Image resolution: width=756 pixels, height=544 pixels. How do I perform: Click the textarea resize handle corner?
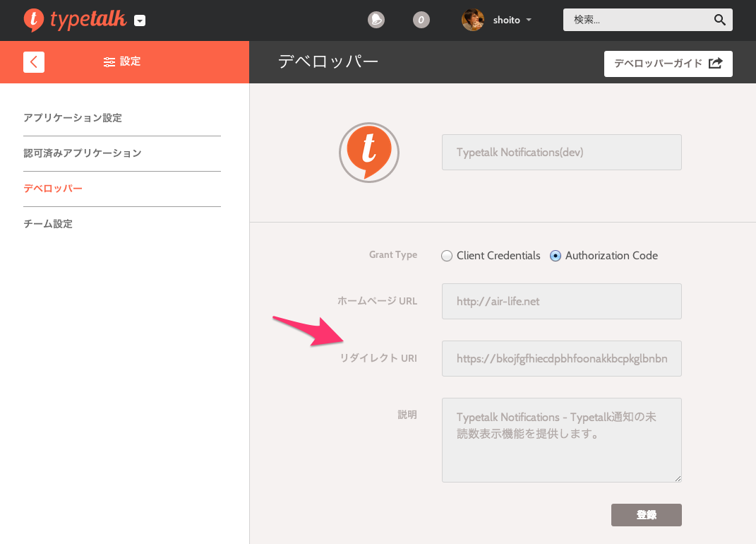(x=678, y=478)
